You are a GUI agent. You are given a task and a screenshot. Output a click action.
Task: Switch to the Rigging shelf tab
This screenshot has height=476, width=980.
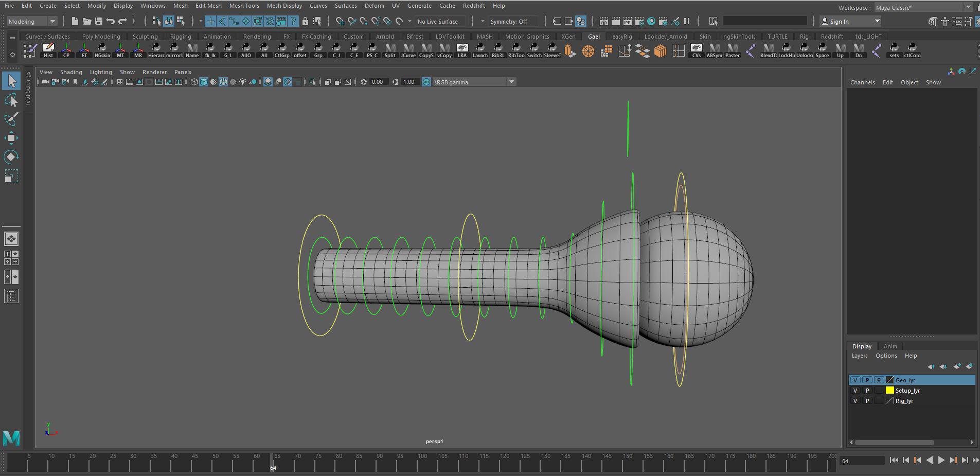pyautogui.click(x=180, y=37)
